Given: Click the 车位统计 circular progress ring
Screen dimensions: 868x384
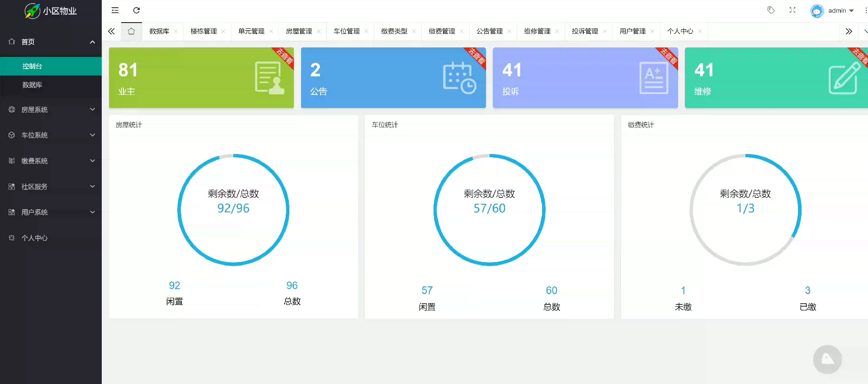Looking at the screenshot, I should pyautogui.click(x=489, y=210).
